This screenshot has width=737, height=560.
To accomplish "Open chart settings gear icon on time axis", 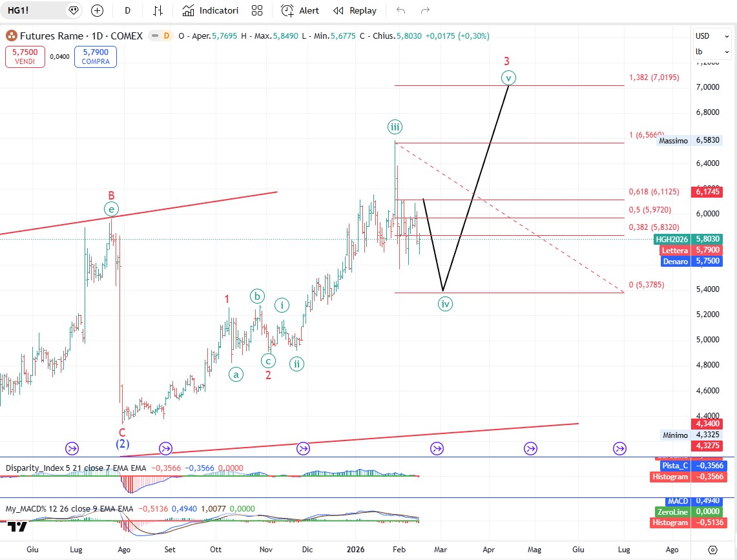I will pos(712,550).
